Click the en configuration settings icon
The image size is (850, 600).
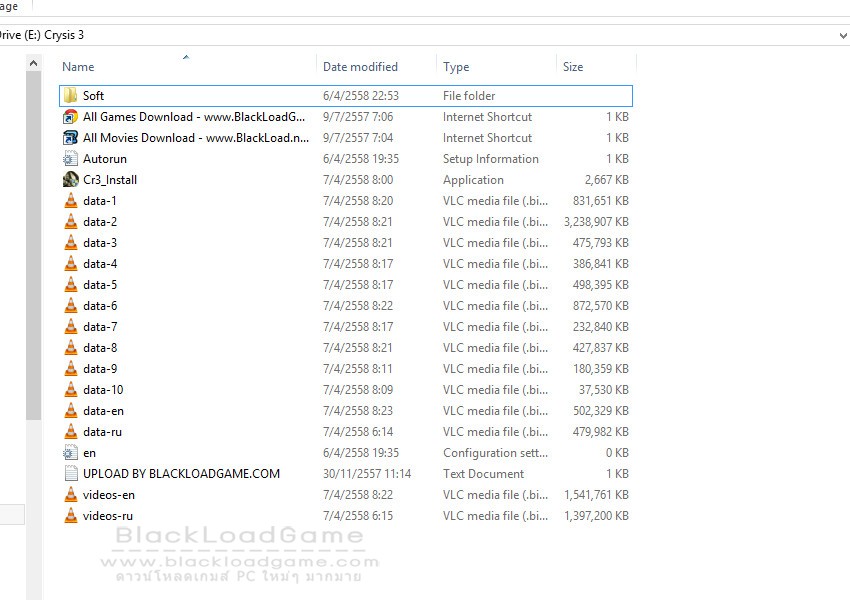pos(70,453)
